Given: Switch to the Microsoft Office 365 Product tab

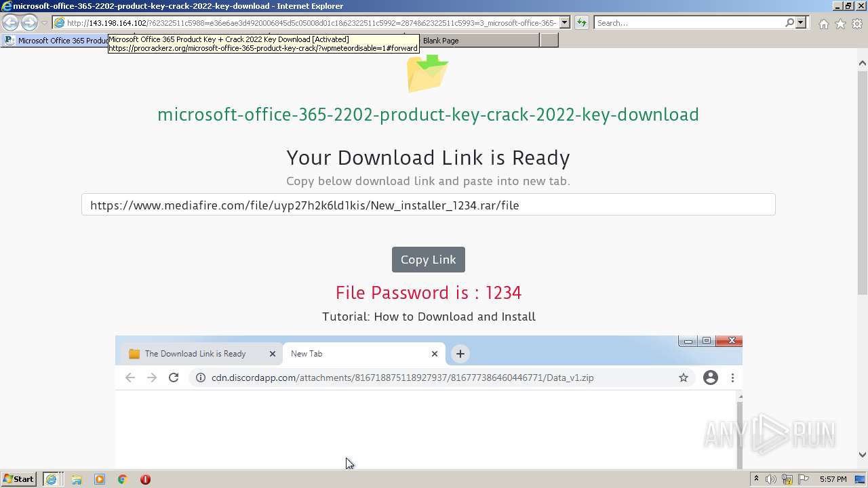Looking at the screenshot, I should (56, 41).
